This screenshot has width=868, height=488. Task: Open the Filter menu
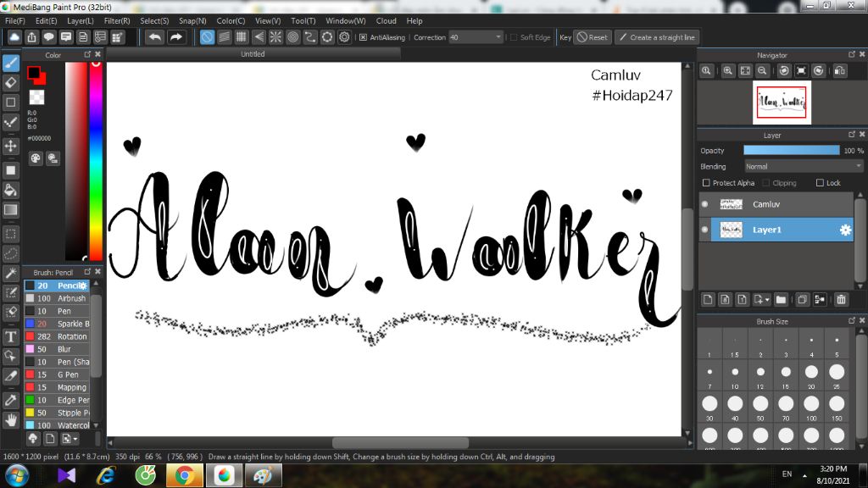pos(117,20)
